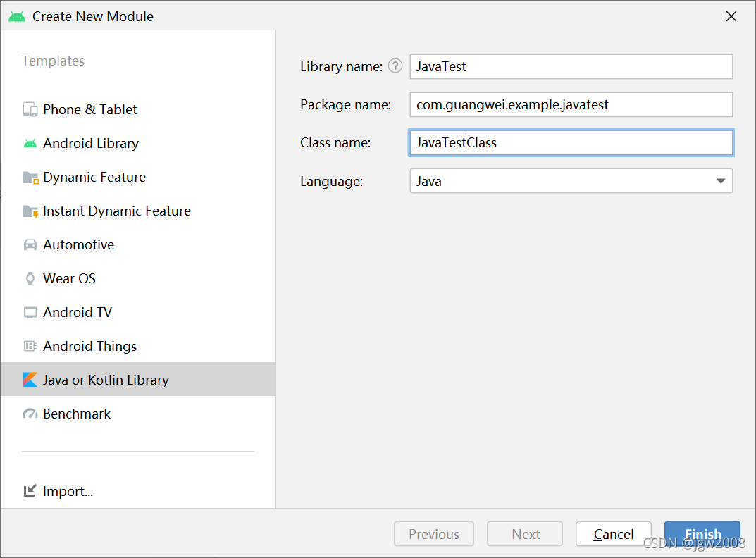Click the green Android Library icon

(x=30, y=143)
